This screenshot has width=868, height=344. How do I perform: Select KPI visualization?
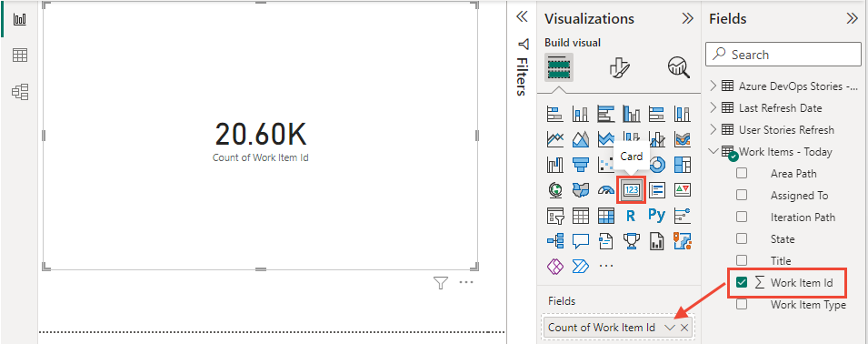coord(682,190)
